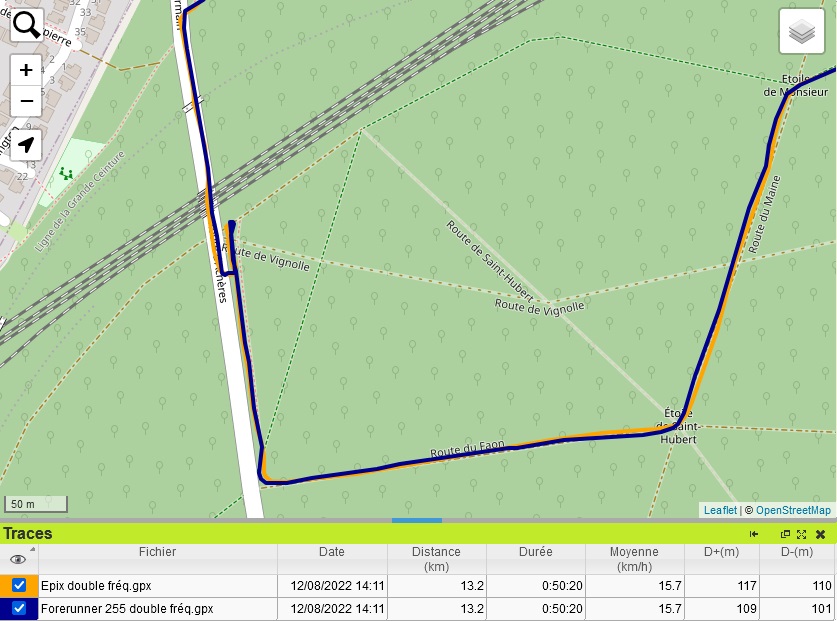Viewport: 837px width, 621px height.
Task: Close the Traces panel
Action: coord(820,534)
